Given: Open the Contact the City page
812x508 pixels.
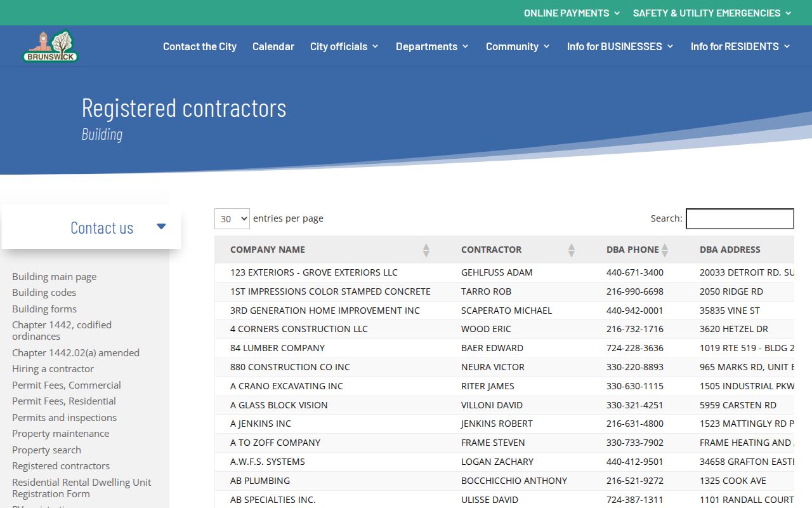Looking at the screenshot, I should [200, 46].
